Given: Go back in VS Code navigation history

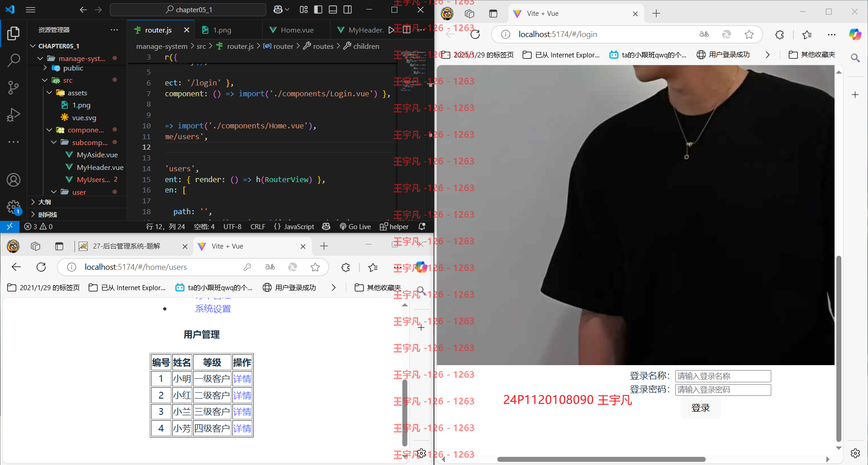Looking at the screenshot, I should click(83, 9).
